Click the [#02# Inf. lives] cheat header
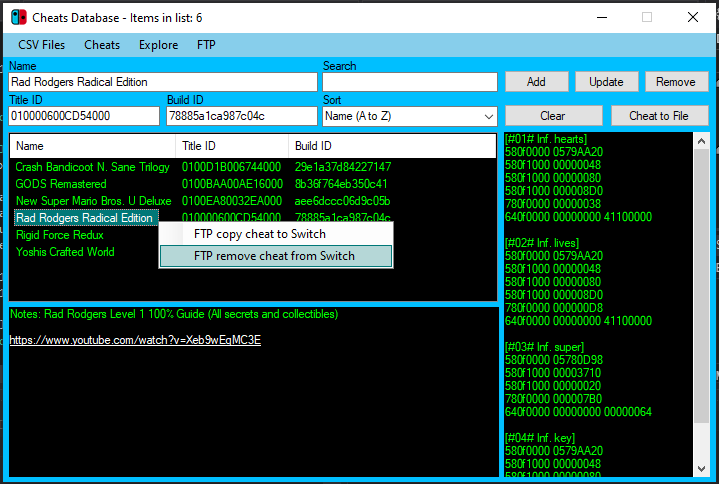This screenshot has width=719, height=484. (x=542, y=242)
